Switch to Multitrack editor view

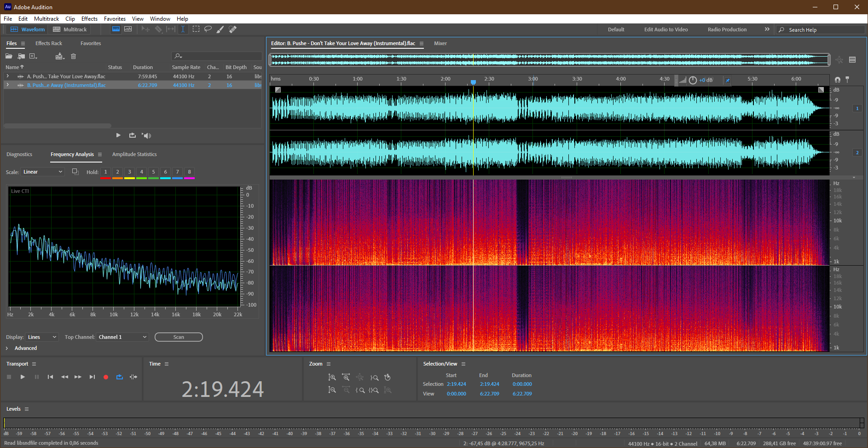[70, 29]
